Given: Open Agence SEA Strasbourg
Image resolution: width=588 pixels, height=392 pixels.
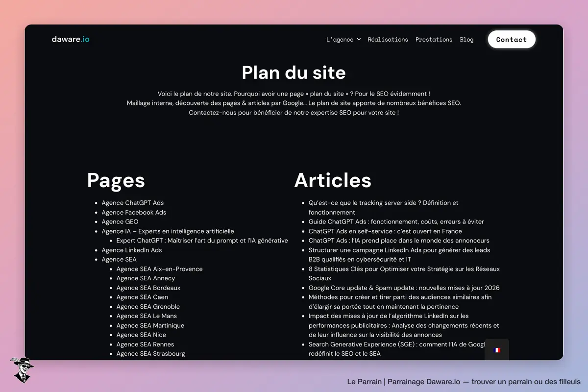Looking at the screenshot, I should point(150,354).
